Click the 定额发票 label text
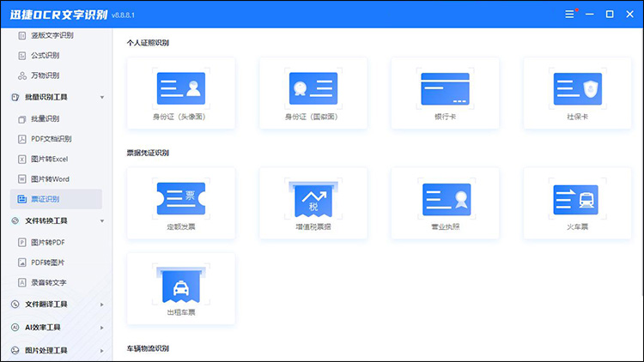The height and width of the screenshot is (362, 644). tap(181, 227)
